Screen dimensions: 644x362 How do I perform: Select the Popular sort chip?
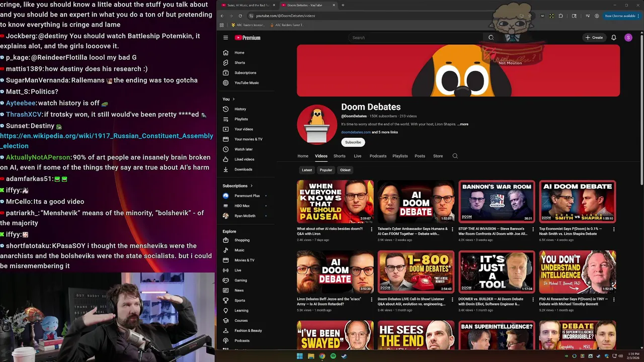(326, 170)
